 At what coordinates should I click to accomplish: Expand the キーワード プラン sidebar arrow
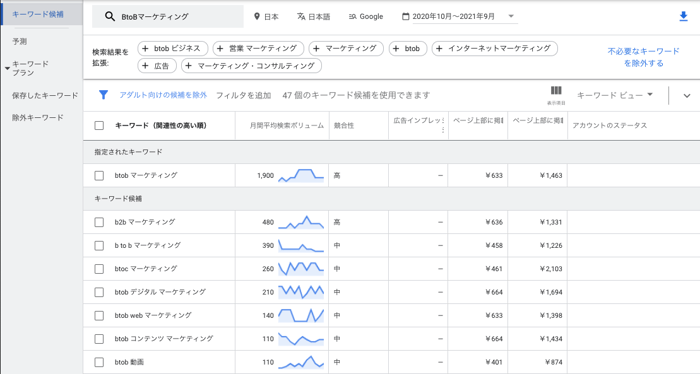pos(7,68)
